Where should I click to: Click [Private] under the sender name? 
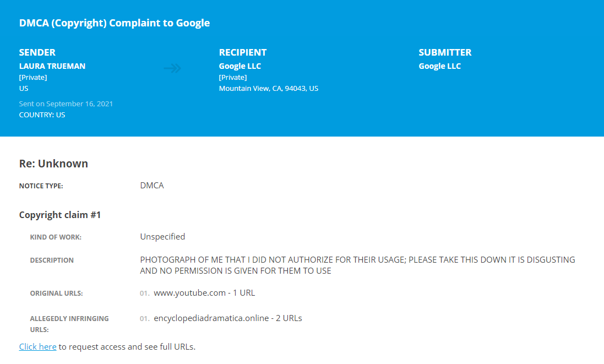pyautogui.click(x=33, y=77)
